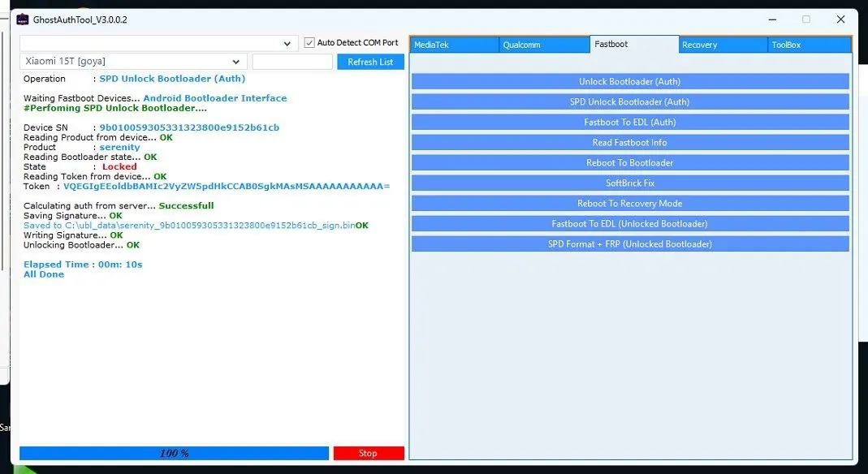Click Unlock Bootloader (Auth) button
The height and width of the screenshot is (474, 868).
click(x=630, y=81)
